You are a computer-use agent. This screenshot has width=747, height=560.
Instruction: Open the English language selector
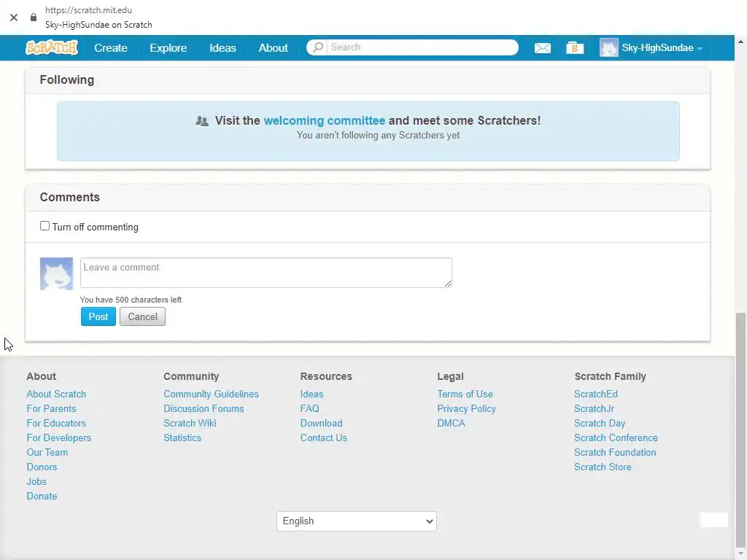[x=356, y=521]
